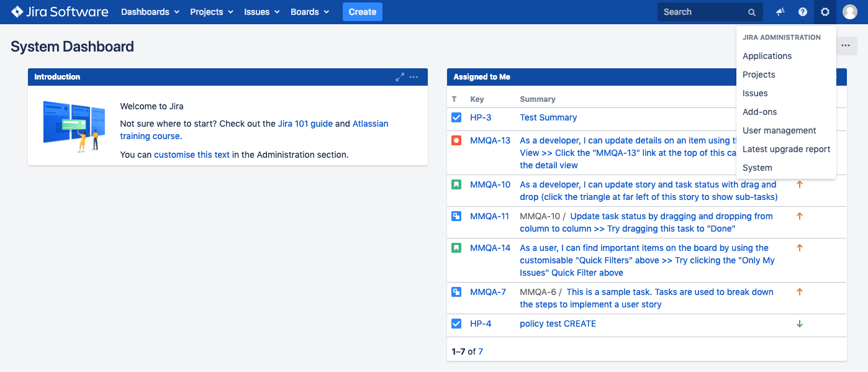This screenshot has height=372, width=868.
Task: Open the Boards dropdown menu
Action: [x=310, y=12]
